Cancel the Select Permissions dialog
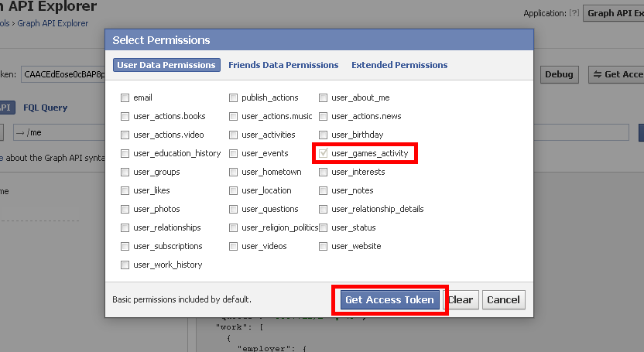 point(504,300)
